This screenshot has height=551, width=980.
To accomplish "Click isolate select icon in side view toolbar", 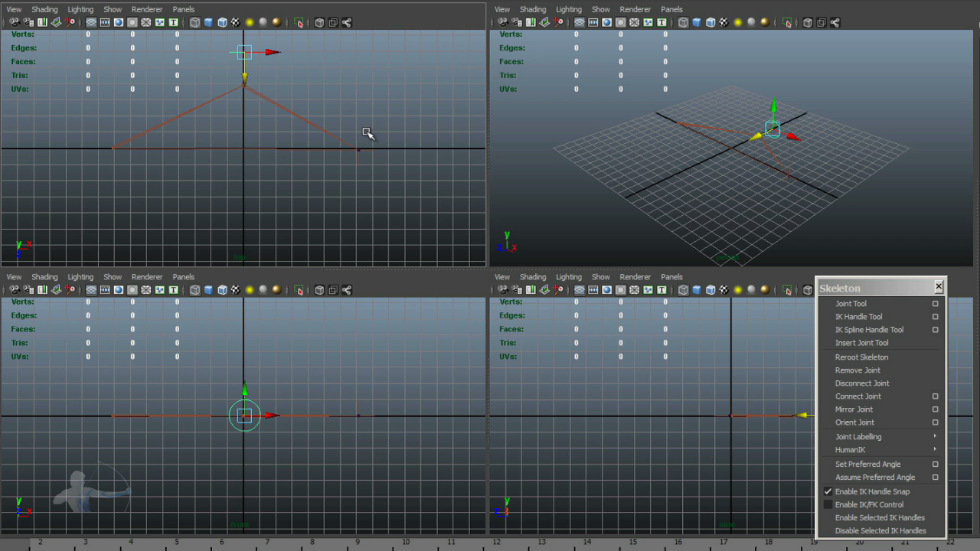I will [x=787, y=290].
